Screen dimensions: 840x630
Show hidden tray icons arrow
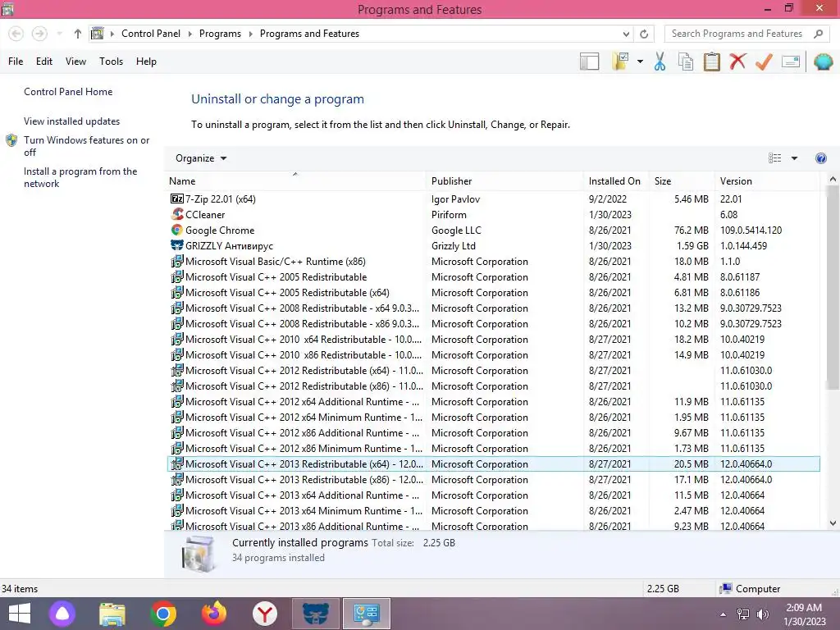tap(724, 614)
